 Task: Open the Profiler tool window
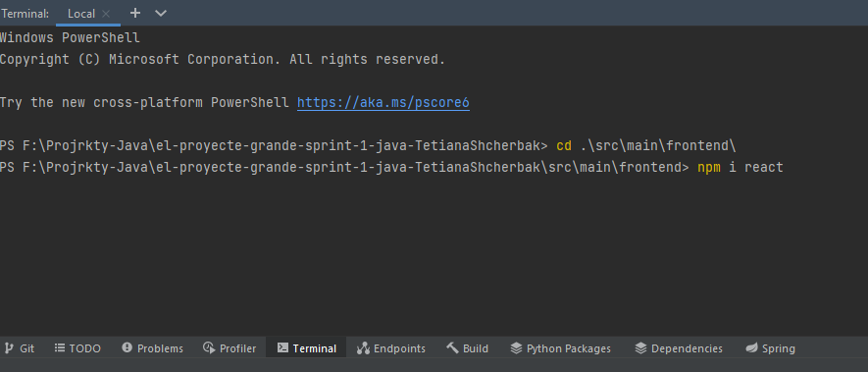tap(230, 348)
